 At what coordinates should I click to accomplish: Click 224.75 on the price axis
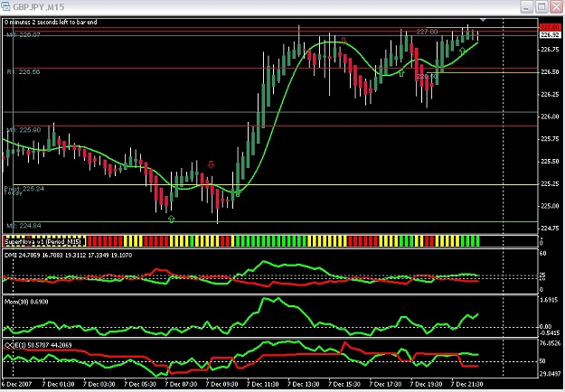tap(550, 229)
